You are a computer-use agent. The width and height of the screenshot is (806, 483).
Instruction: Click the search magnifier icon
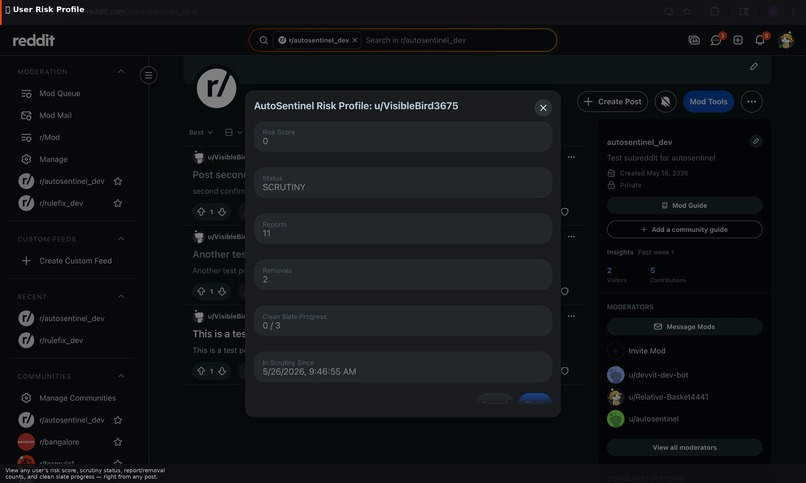tap(263, 40)
